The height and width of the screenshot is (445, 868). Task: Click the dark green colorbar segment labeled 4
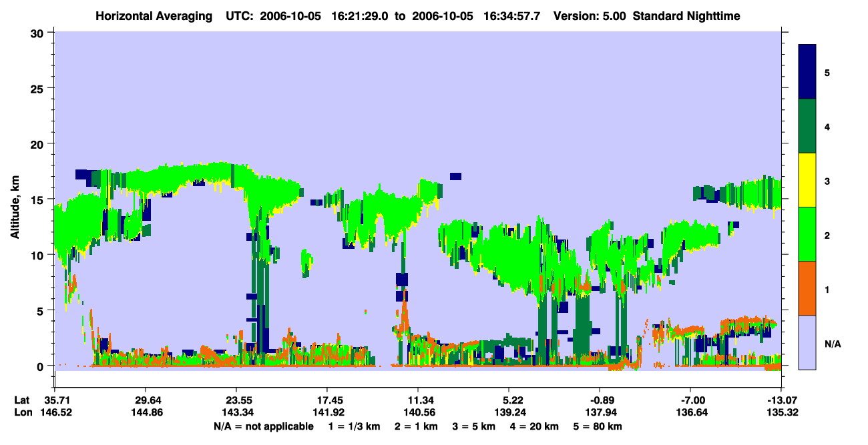(x=807, y=126)
